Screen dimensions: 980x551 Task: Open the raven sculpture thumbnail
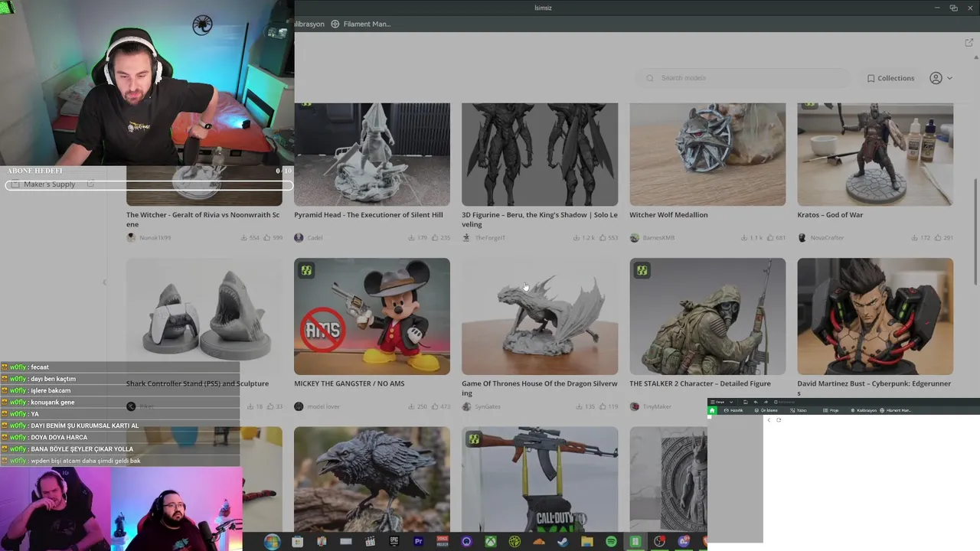pyautogui.click(x=372, y=479)
